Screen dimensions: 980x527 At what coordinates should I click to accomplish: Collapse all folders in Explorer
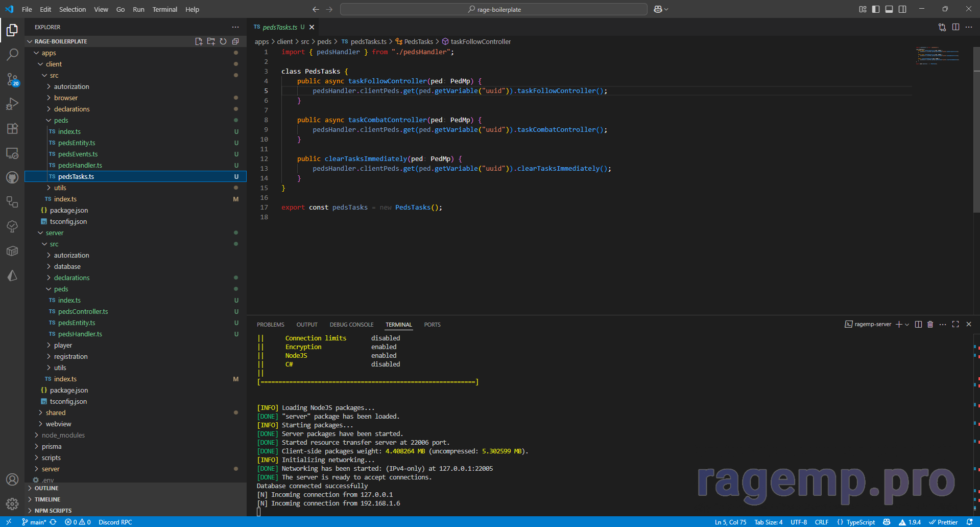pyautogui.click(x=235, y=41)
